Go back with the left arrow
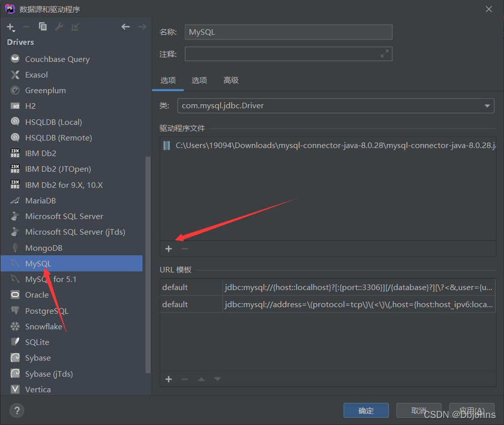Image resolution: width=504 pixels, height=425 pixels. point(125,27)
